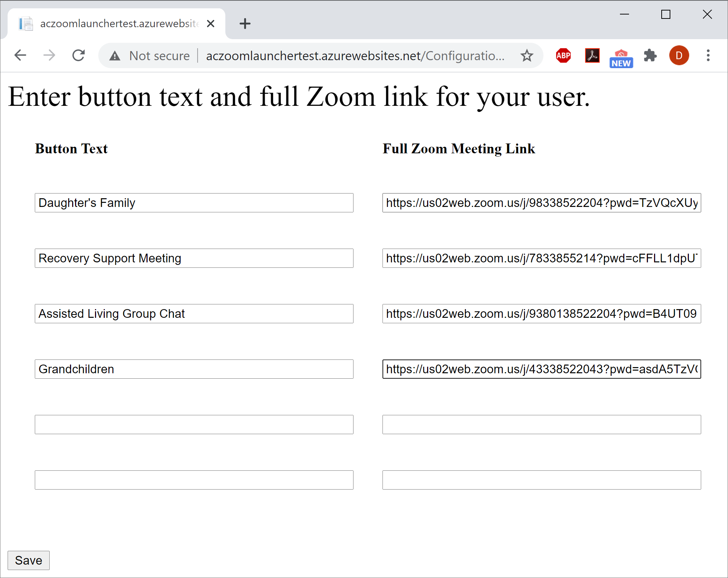Close the browser window

point(707,14)
